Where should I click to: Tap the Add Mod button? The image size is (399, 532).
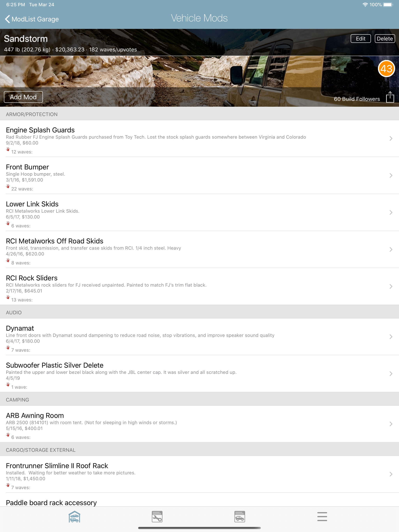click(x=23, y=97)
